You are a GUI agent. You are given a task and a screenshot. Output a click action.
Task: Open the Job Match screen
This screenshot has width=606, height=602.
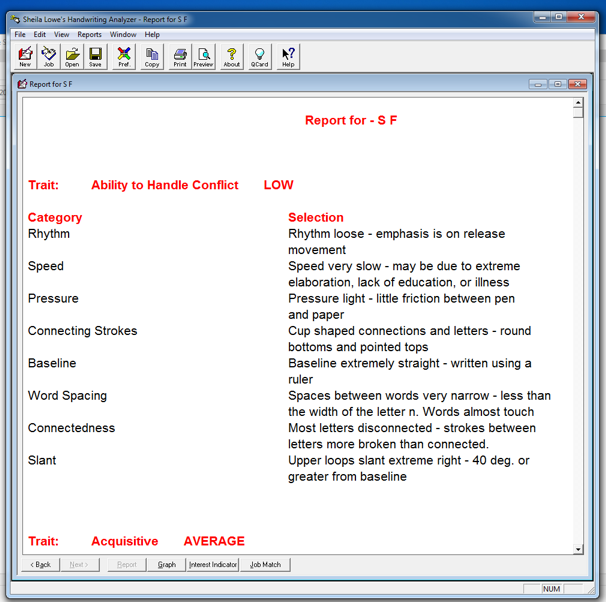[265, 565]
